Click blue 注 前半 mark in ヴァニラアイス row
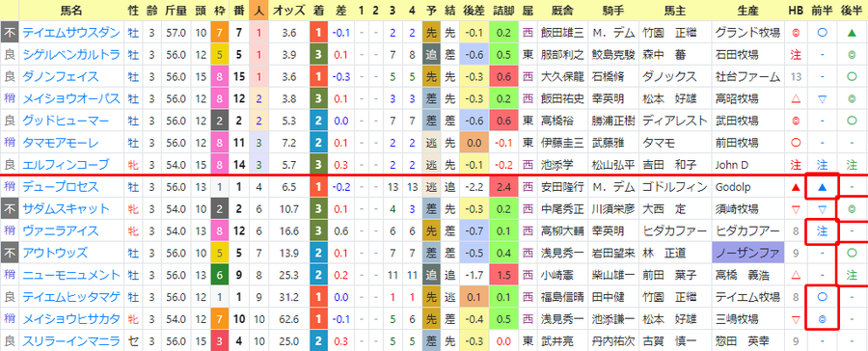The width and height of the screenshot is (868, 351). [x=822, y=231]
